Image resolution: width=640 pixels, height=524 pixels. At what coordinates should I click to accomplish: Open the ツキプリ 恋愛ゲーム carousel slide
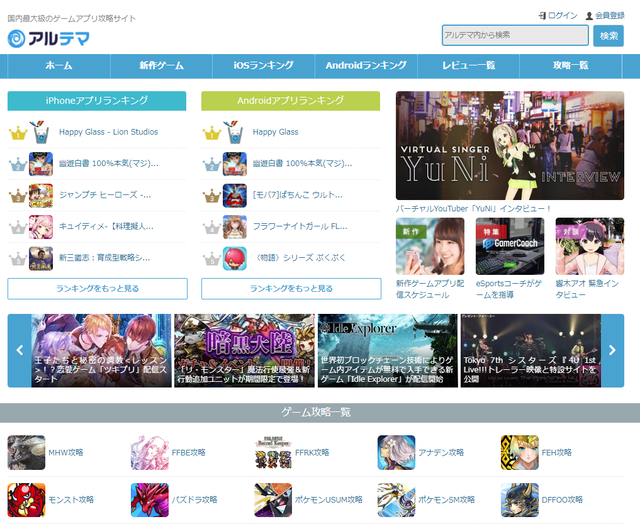(x=101, y=350)
